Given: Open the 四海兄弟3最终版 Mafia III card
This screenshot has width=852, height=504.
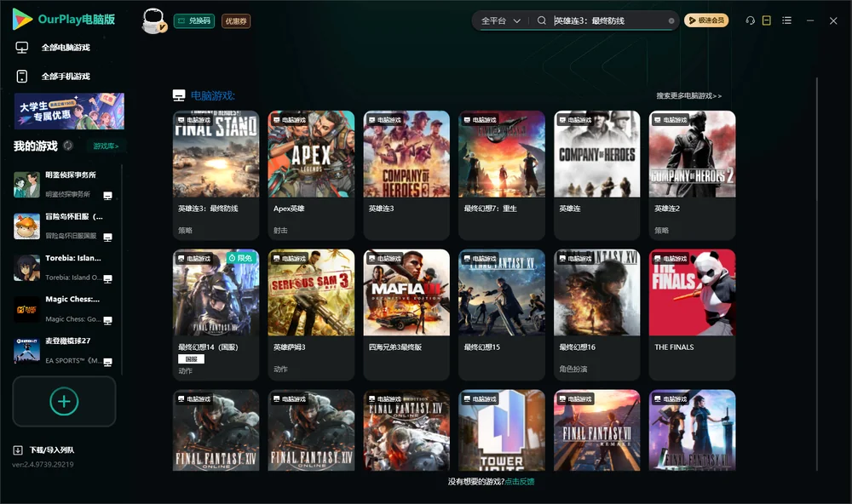Looking at the screenshot, I should (x=406, y=314).
